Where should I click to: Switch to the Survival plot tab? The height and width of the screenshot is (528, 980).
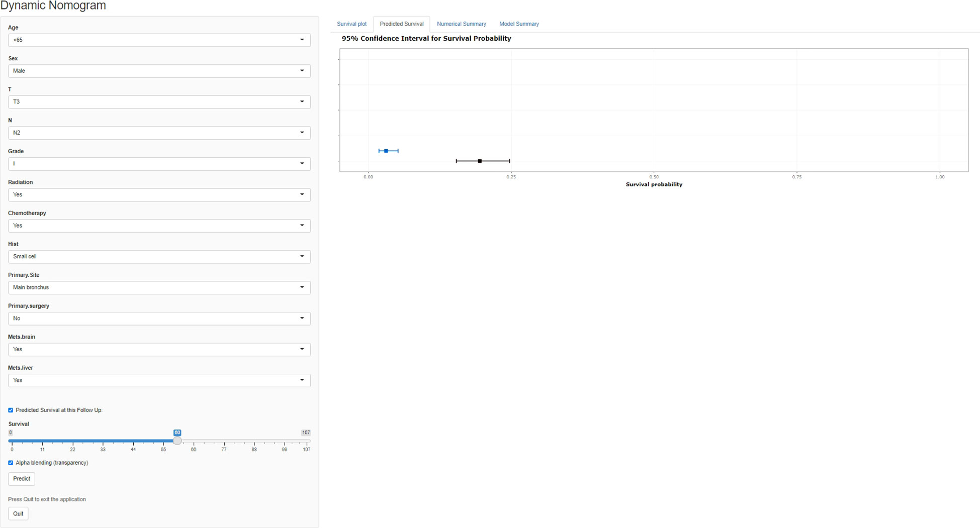click(x=351, y=24)
